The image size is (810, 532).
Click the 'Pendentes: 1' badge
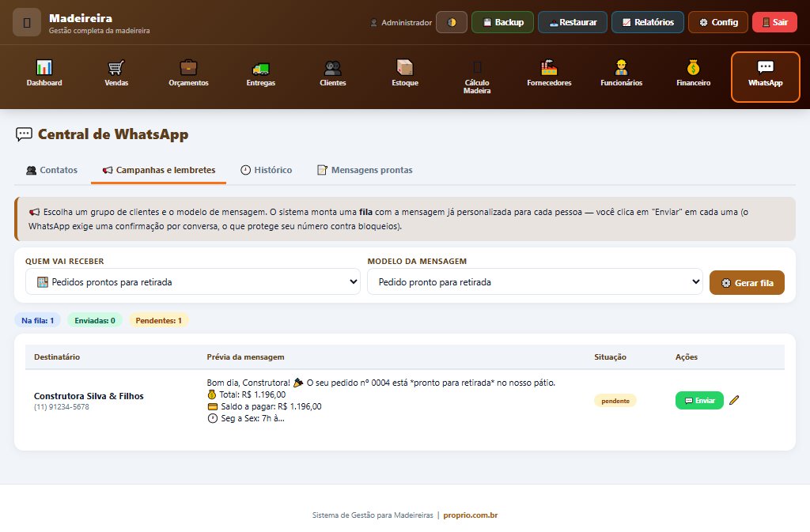coord(158,320)
